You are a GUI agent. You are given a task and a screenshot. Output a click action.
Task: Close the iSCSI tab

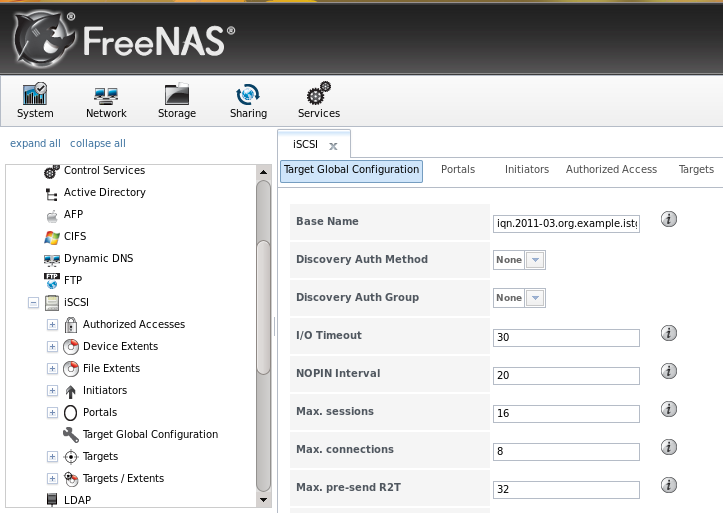click(x=333, y=147)
